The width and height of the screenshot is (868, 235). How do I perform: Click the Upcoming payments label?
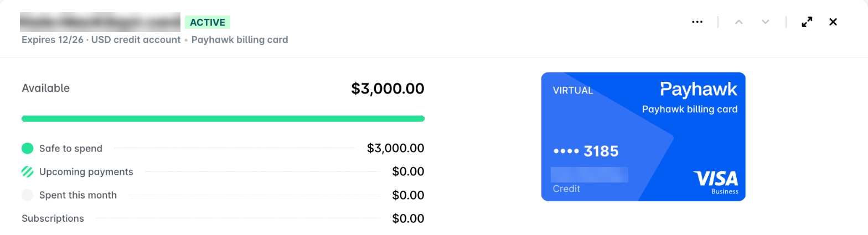click(x=86, y=172)
